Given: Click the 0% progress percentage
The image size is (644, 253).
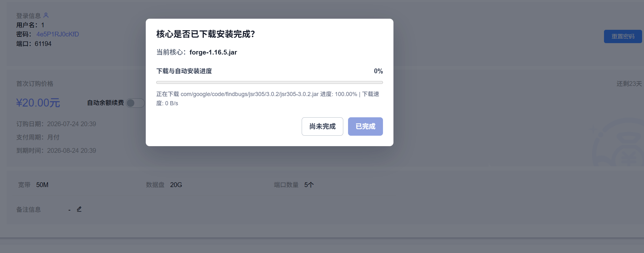Looking at the screenshot, I should pyautogui.click(x=378, y=71).
